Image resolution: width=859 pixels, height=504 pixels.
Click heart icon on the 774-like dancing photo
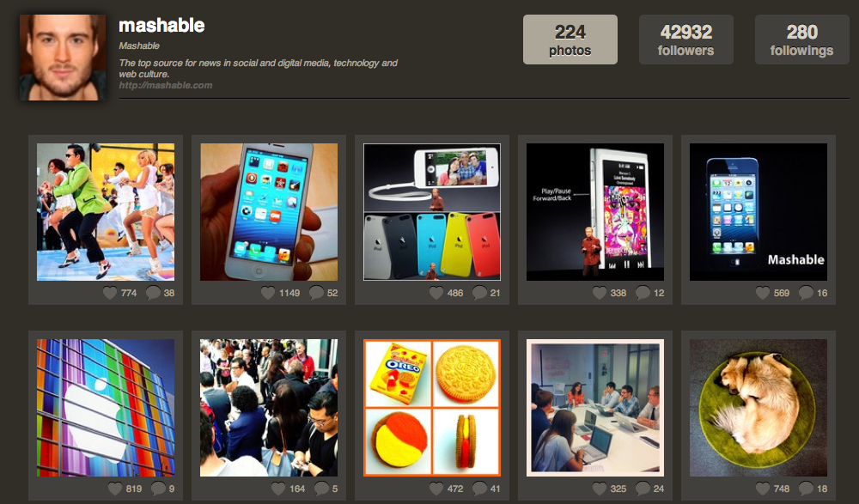pos(110,293)
